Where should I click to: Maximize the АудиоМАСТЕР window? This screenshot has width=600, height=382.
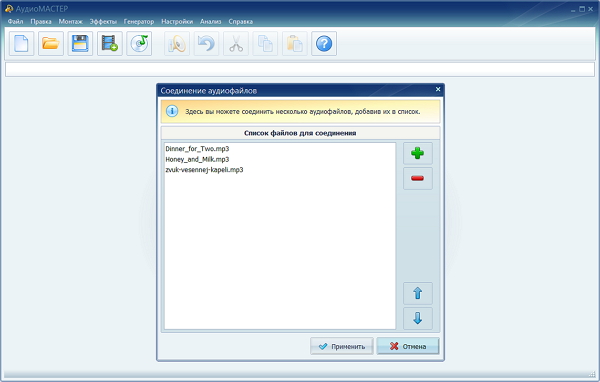pyautogui.click(x=582, y=9)
